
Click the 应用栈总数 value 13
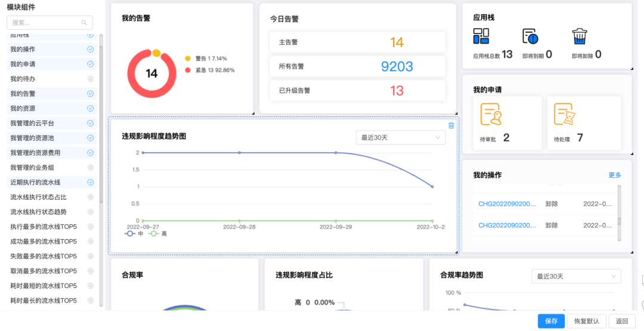pyautogui.click(x=507, y=54)
